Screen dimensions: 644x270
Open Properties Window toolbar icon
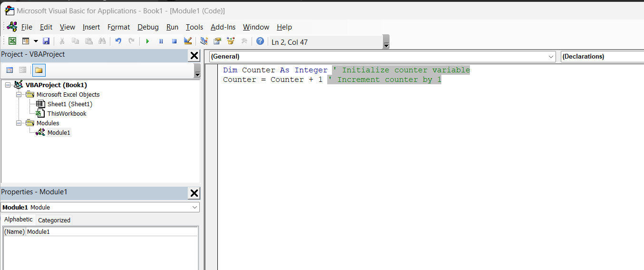point(217,41)
